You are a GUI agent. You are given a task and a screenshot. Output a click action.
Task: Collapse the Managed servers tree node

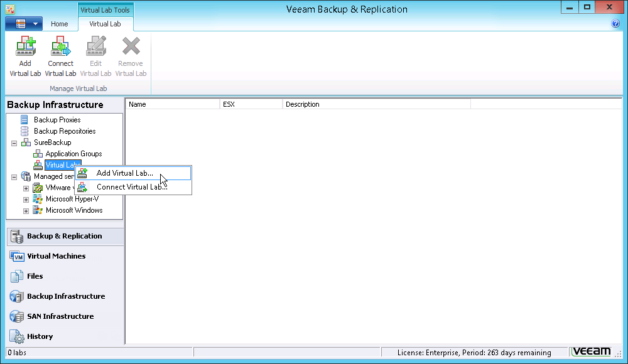14,176
